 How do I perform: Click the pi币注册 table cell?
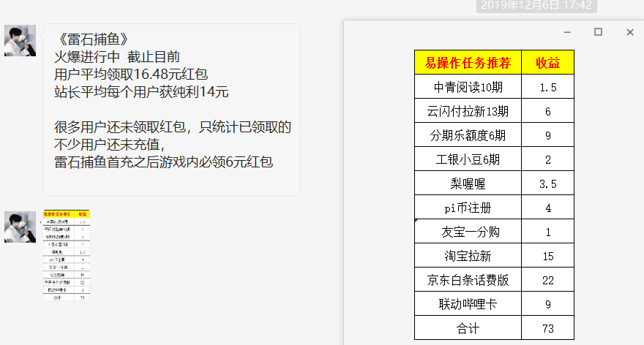(468, 208)
